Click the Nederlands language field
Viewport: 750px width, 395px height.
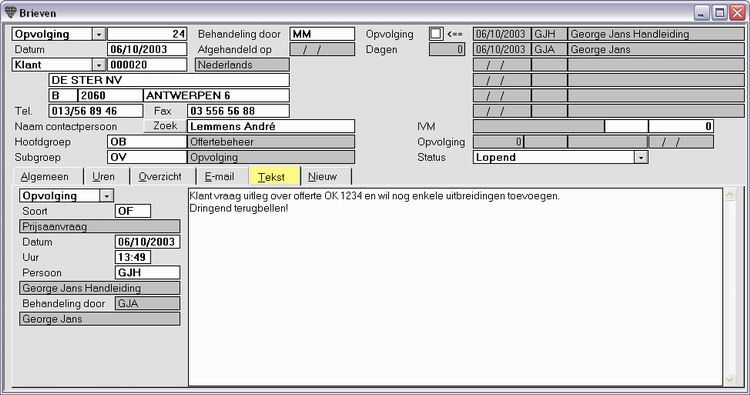[242, 65]
